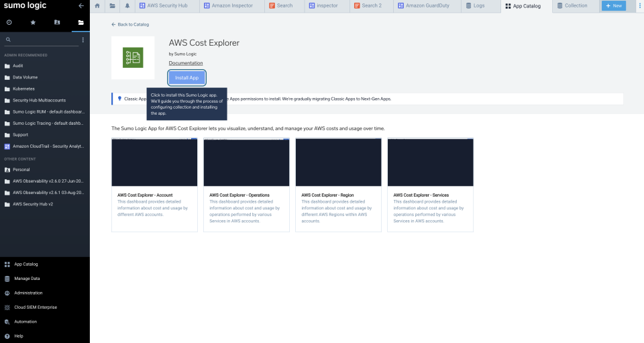Go Back to Catalog
644x343 pixels.
pyautogui.click(x=130, y=25)
